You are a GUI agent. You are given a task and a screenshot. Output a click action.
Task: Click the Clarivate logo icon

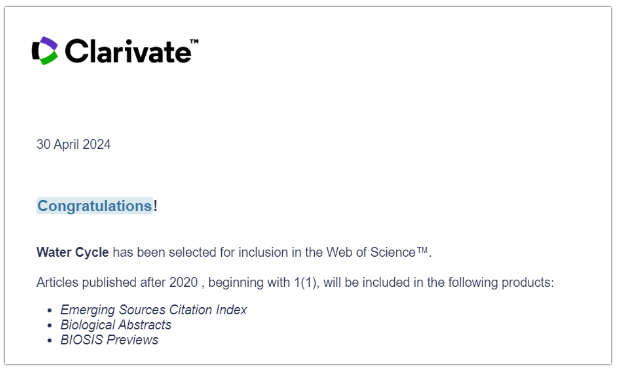click(x=45, y=50)
